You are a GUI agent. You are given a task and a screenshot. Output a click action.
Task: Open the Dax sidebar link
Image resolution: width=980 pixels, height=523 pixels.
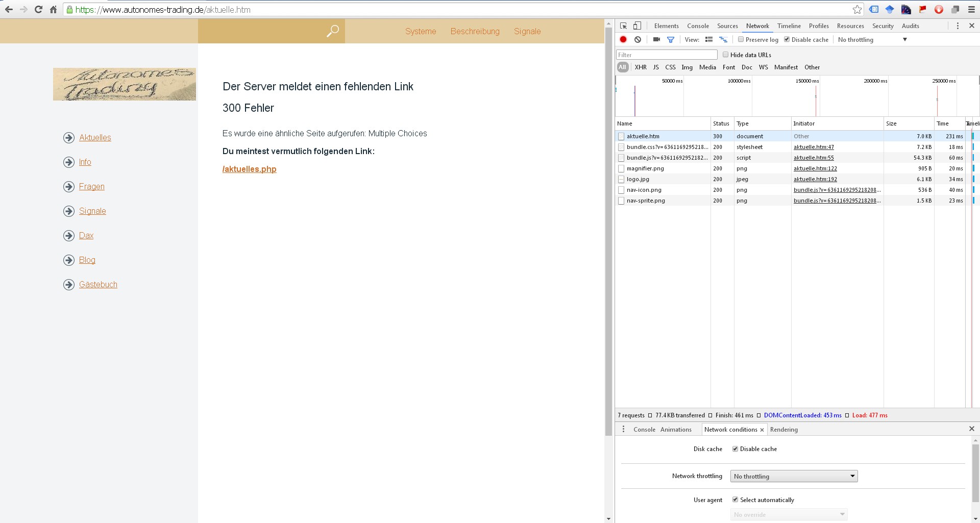(x=86, y=236)
